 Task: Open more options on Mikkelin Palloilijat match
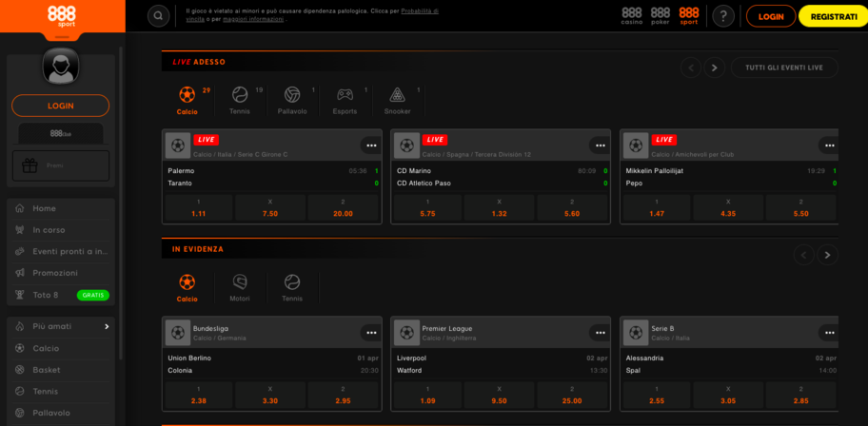coord(829,145)
